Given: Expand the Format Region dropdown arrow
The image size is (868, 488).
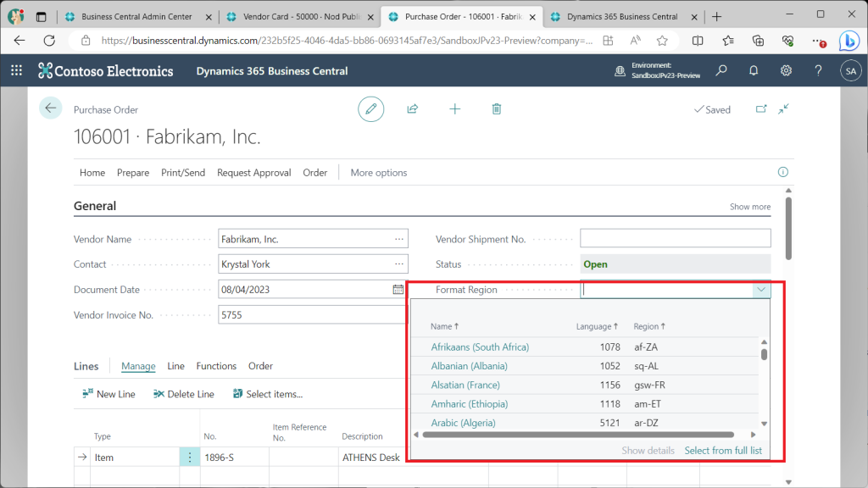Looking at the screenshot, I should (x=761, y=290).
